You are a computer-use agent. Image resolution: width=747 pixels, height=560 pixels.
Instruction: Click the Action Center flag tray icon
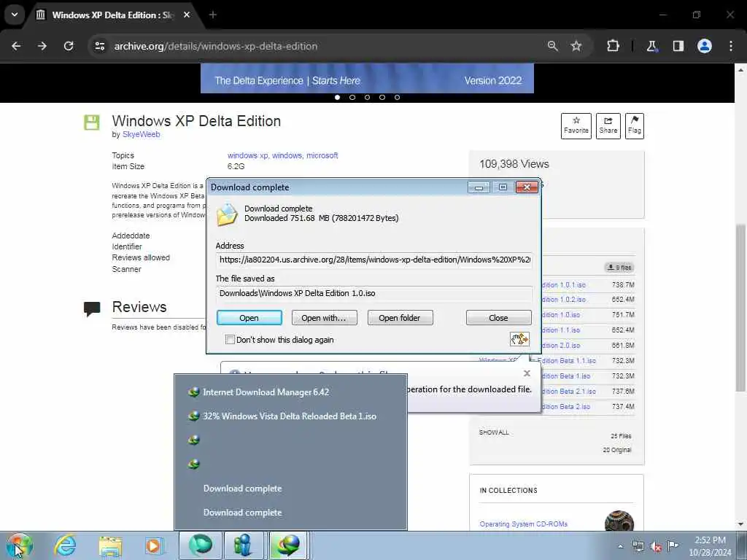673,546
